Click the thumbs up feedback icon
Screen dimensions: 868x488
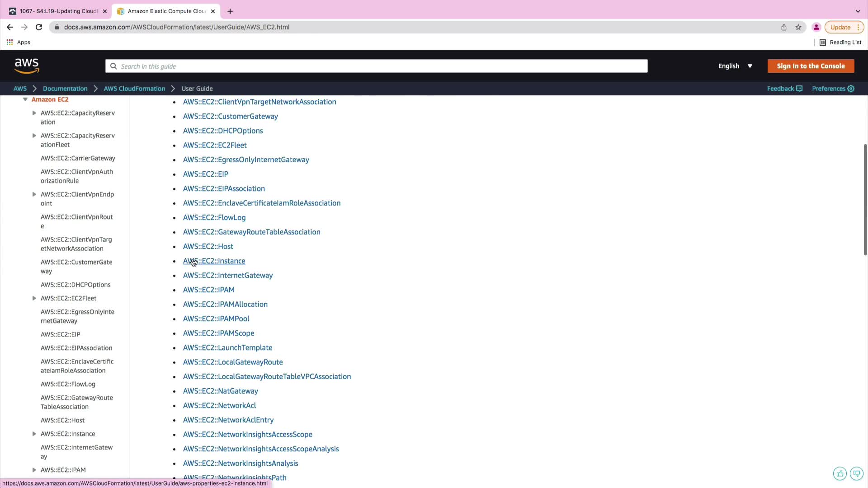(x=840, y=474)
